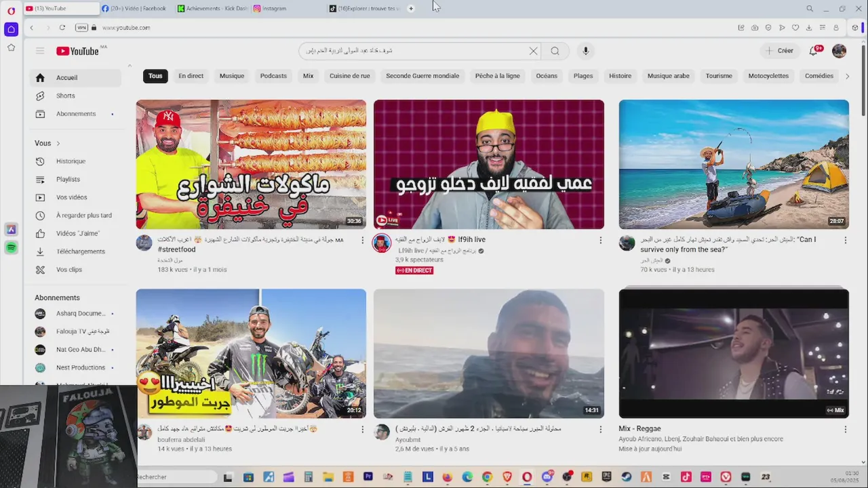This screenshot has width=868, height=488.
Task: Open a new tab with plus
Action: 411,9
